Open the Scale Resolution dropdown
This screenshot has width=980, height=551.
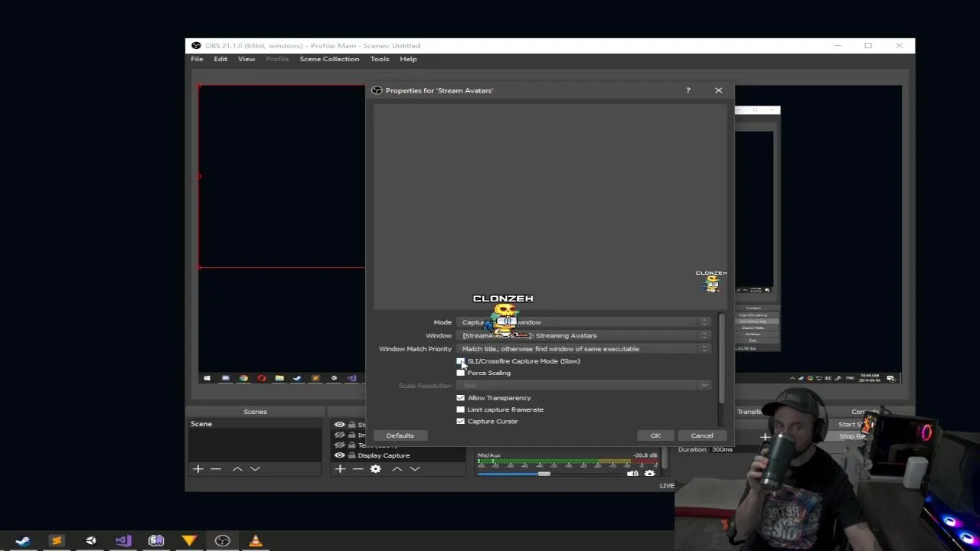coord(585,385)
